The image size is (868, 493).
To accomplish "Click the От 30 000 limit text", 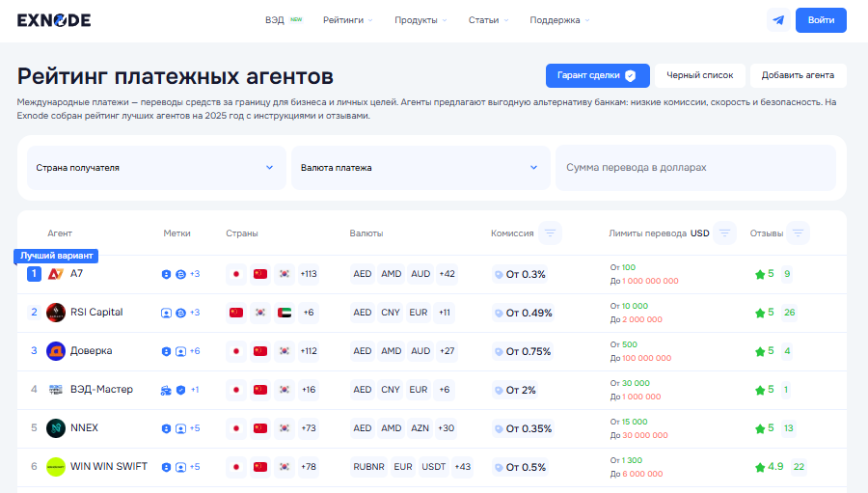I will click(630, 383).
